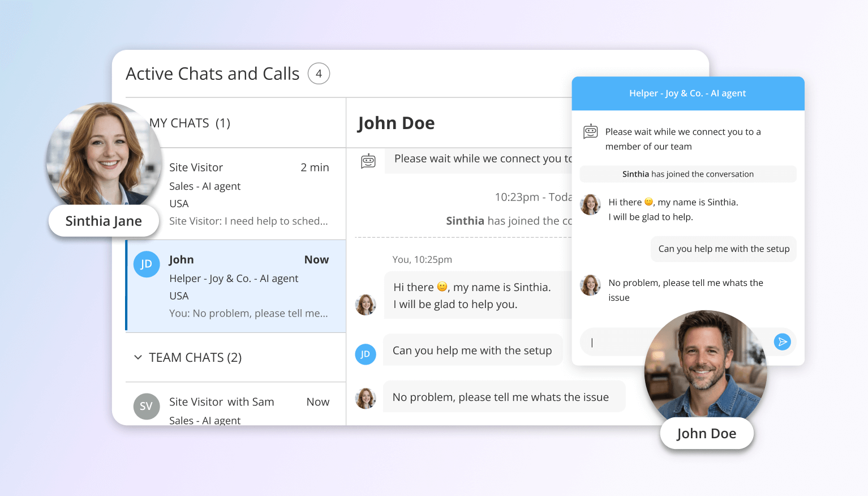Click the Sinthia Jane name label

tap(104, 221)
